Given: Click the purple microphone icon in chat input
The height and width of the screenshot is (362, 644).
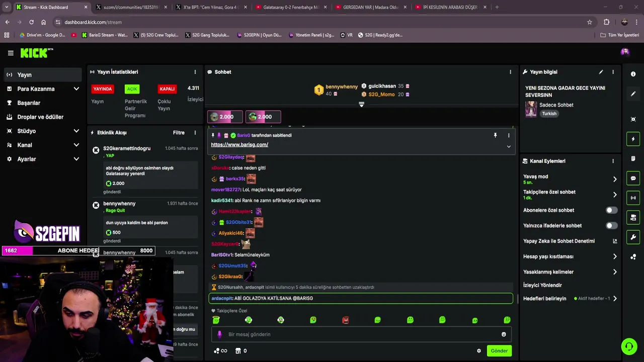Looking at the screenshot, I should tap(219, 334).
